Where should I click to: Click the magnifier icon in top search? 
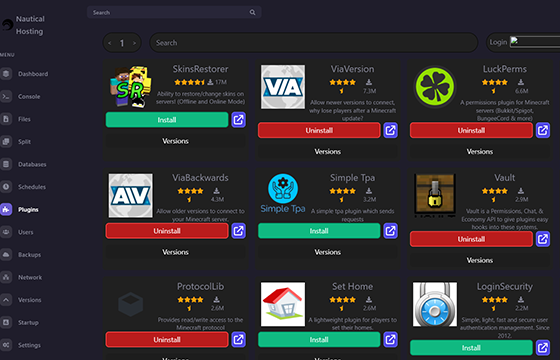pos(252,12)
